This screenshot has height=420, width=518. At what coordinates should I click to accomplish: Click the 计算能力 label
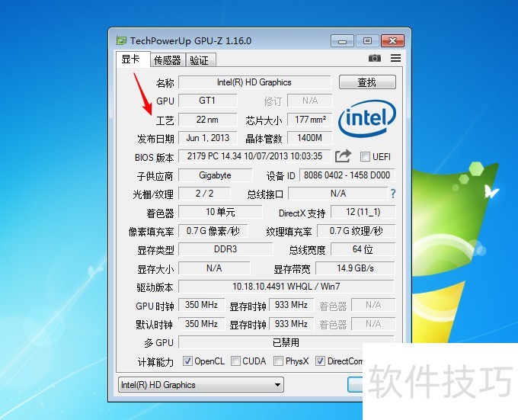tap(155, 362)
